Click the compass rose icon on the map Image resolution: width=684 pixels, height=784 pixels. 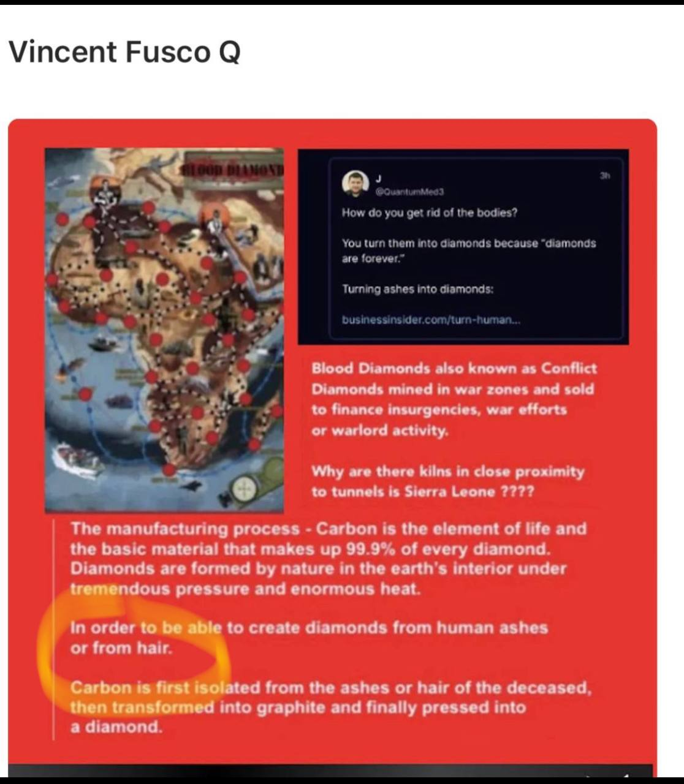244,489
